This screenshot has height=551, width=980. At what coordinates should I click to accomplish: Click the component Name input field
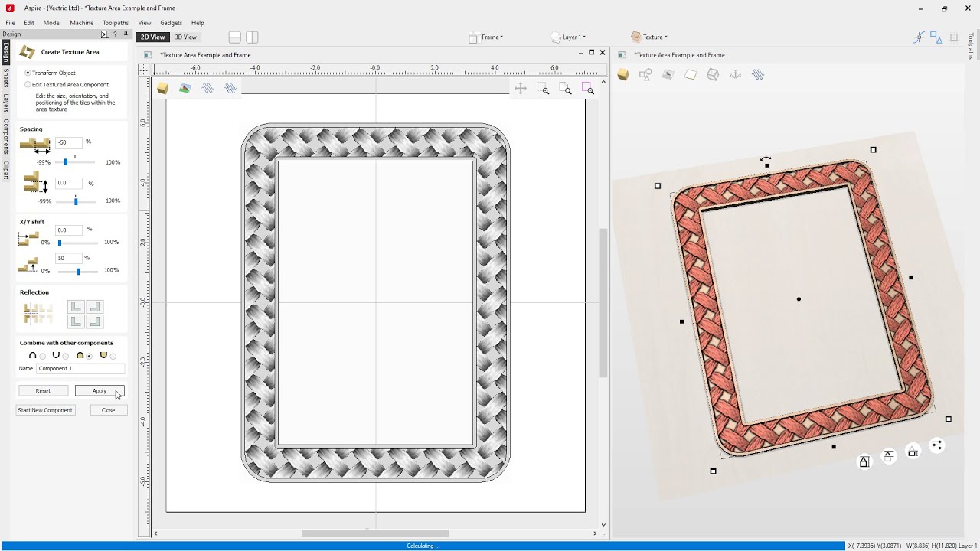(80, 368)
